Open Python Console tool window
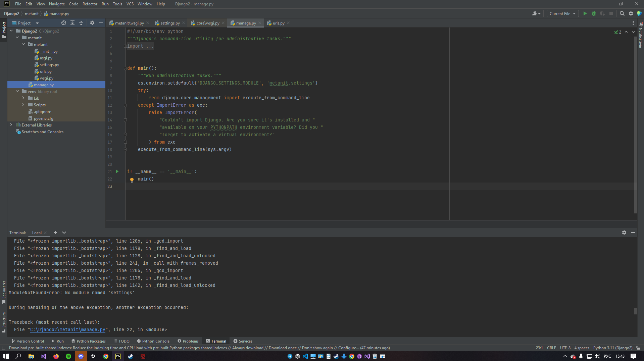 click(153, 341)
